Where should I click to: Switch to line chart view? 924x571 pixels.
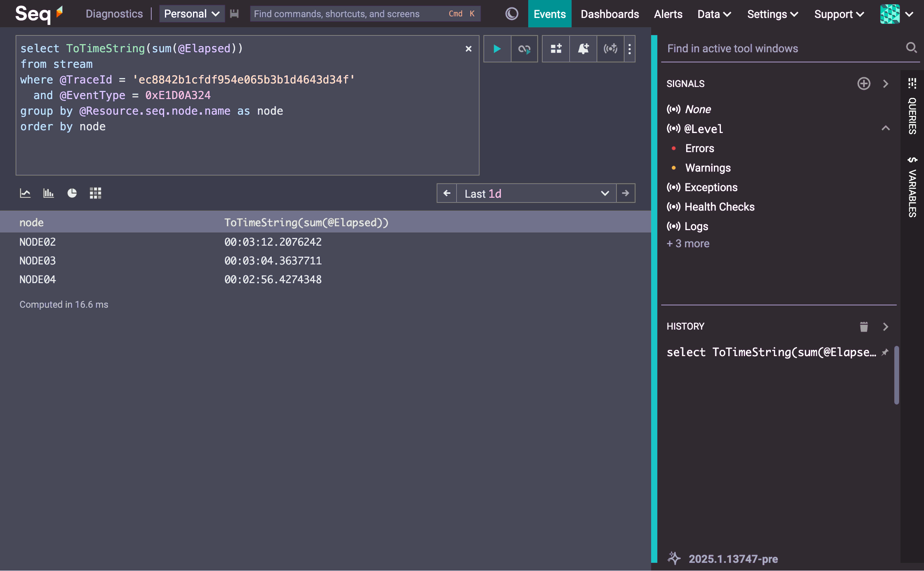point(25,193)
